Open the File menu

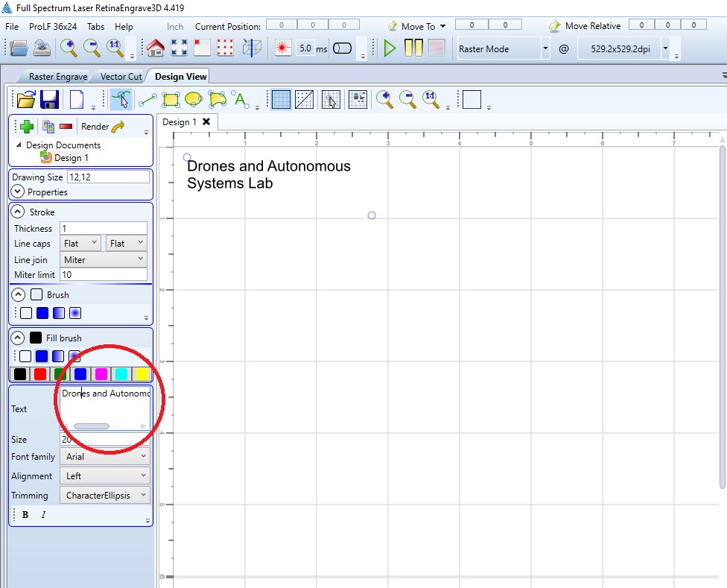(x=12, y=27)
